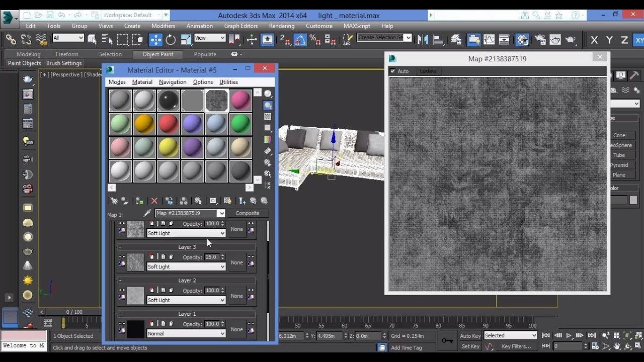Click the Set Key key icon
This screenshot has height=362, width=644.
point(447,341)
